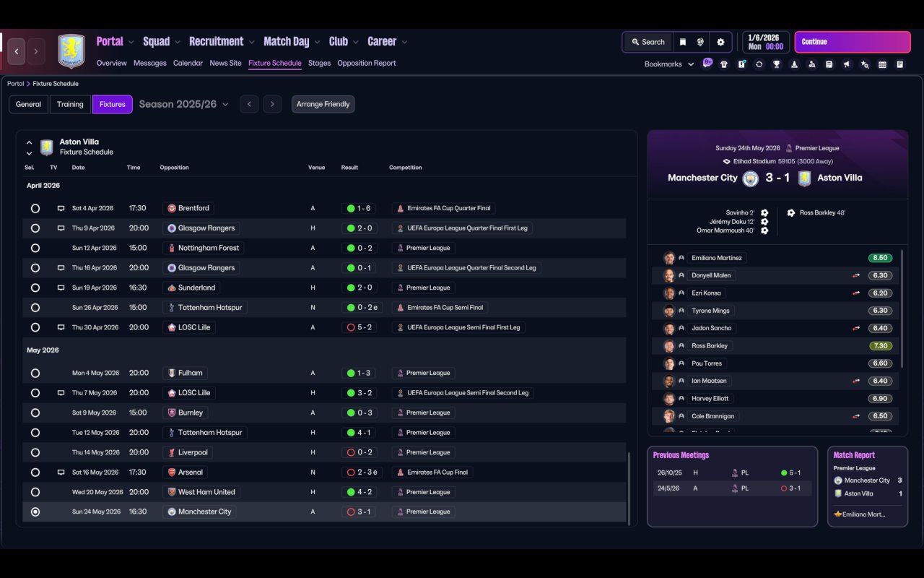Click the Aston Villa club badge in header
This screenshot has width=924, height=578.
71,51
